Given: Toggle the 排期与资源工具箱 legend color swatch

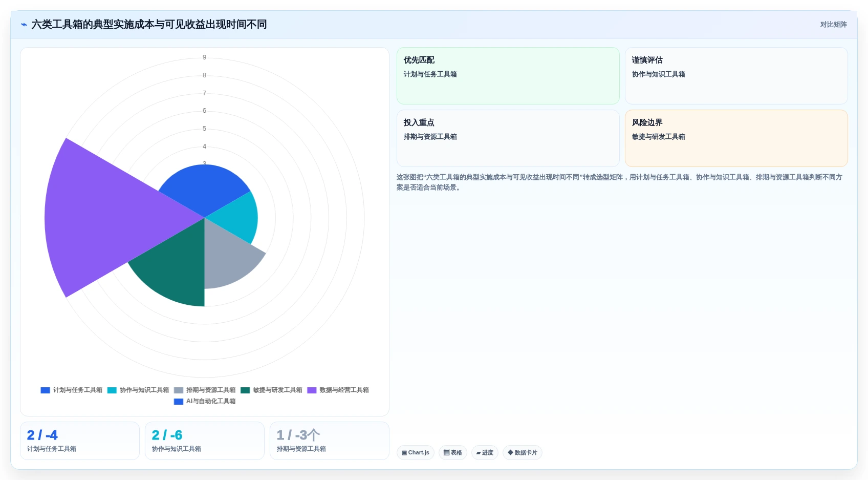Looking at the screenshot, I should point(178,390).
